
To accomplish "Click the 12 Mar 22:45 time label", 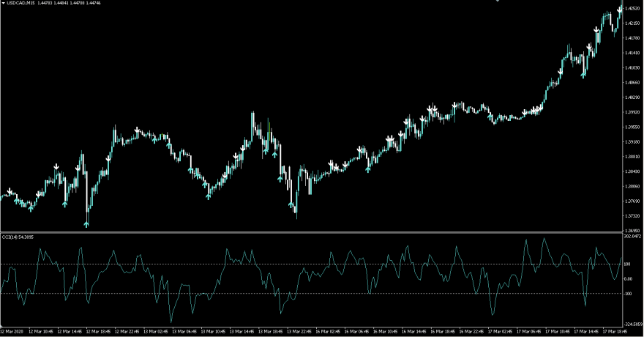I will pos(127,331).
